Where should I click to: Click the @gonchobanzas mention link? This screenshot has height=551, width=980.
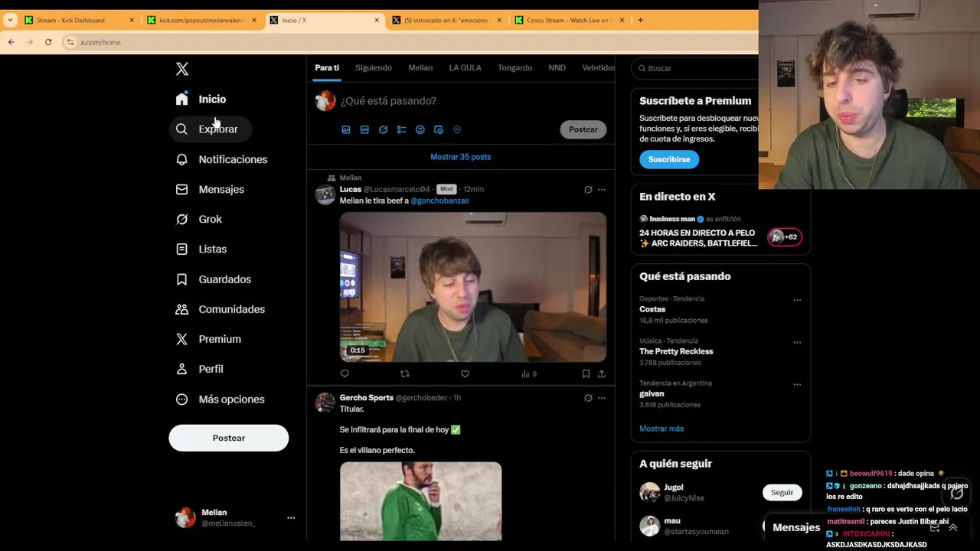pos(439,201)
